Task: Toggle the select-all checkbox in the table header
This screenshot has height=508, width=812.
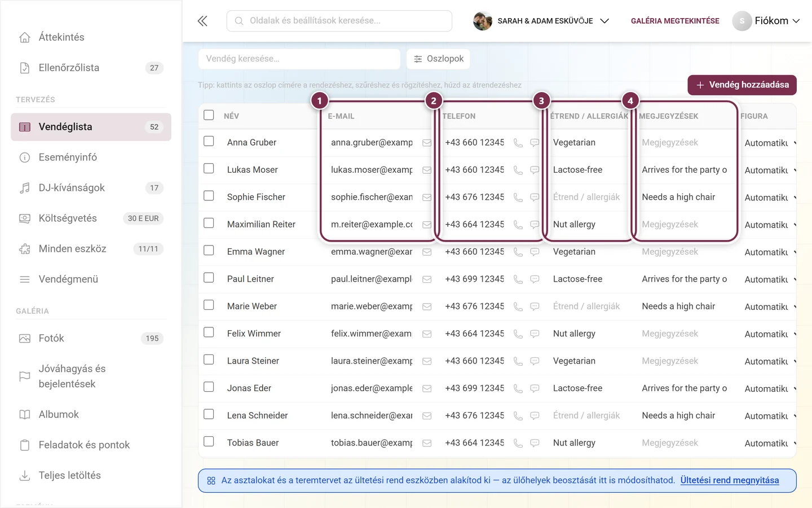Action: tap(209, 115)
